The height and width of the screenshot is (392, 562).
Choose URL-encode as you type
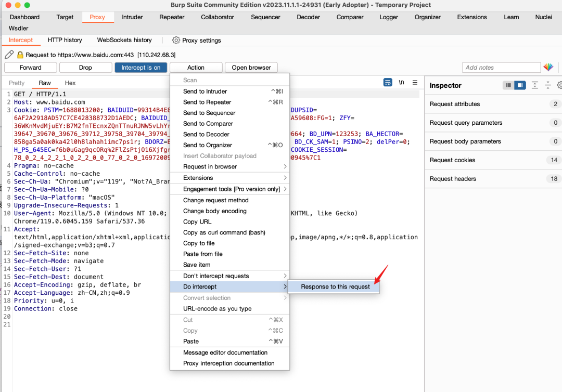(230, 309)
